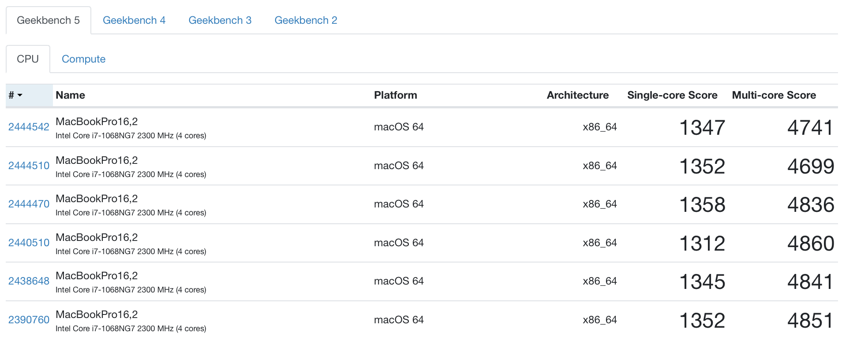Sort by Multi-core Score header
This screenshot has width=868, height=355.
click(x=774, y=95)
